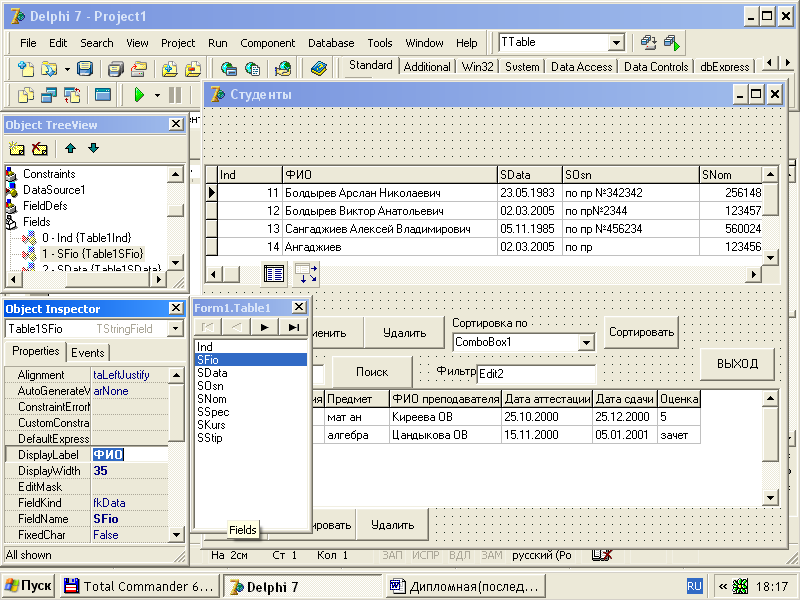Click Add file to project icon
This screenshot has width=800, height=600.
tap(169, 68)
